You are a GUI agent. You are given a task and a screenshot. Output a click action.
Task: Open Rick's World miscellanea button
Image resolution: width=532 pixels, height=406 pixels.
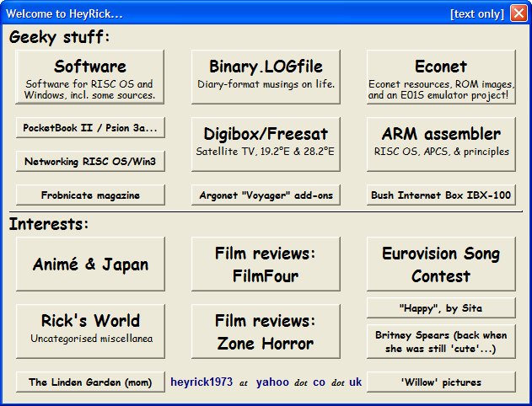coord(90,331)
